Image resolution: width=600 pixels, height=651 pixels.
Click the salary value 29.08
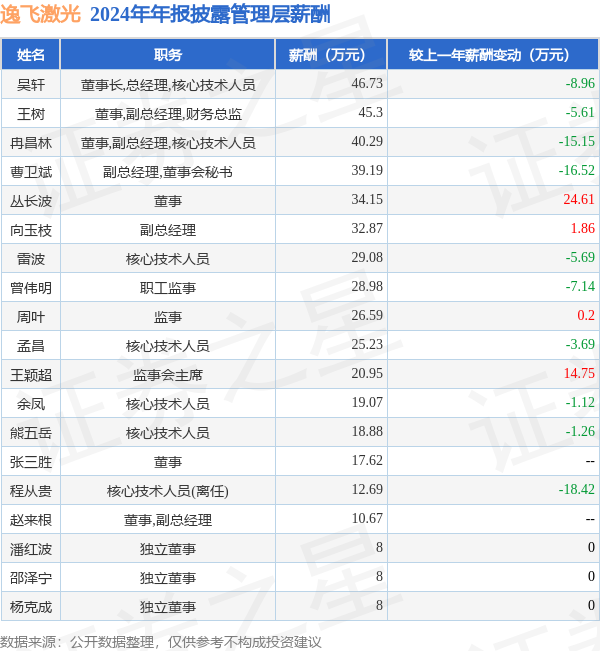pyautogui.click(x=367, y=257)
